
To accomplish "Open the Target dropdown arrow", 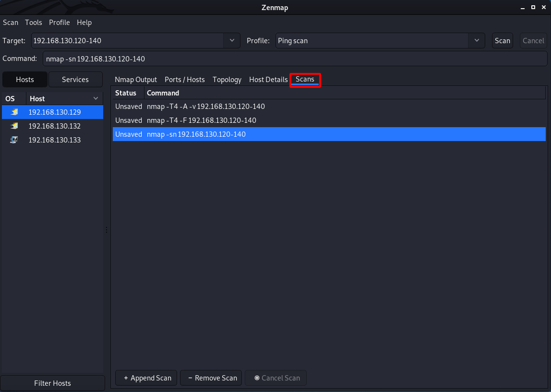I will [232, 40].
